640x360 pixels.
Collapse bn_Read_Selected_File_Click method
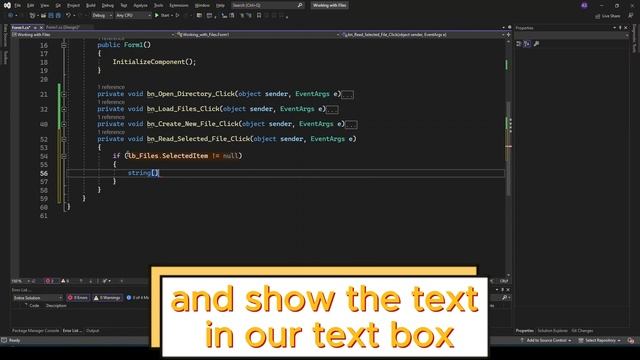point(64,139)
